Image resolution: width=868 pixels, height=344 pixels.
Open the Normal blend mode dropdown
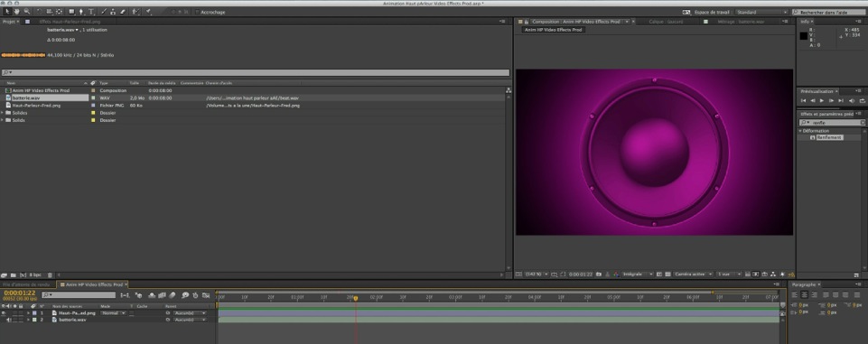(x=113, y=313)
